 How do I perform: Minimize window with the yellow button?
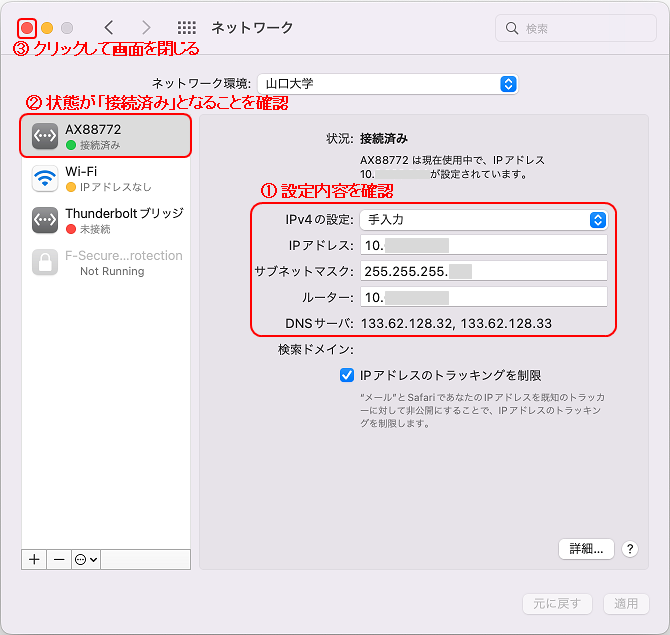(47, 28)
